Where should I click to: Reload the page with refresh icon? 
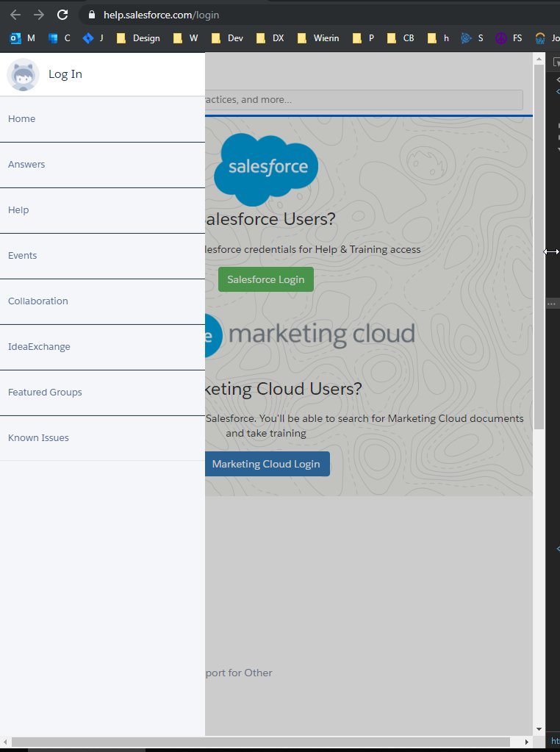pyautogui.click(x=62, y=15)
